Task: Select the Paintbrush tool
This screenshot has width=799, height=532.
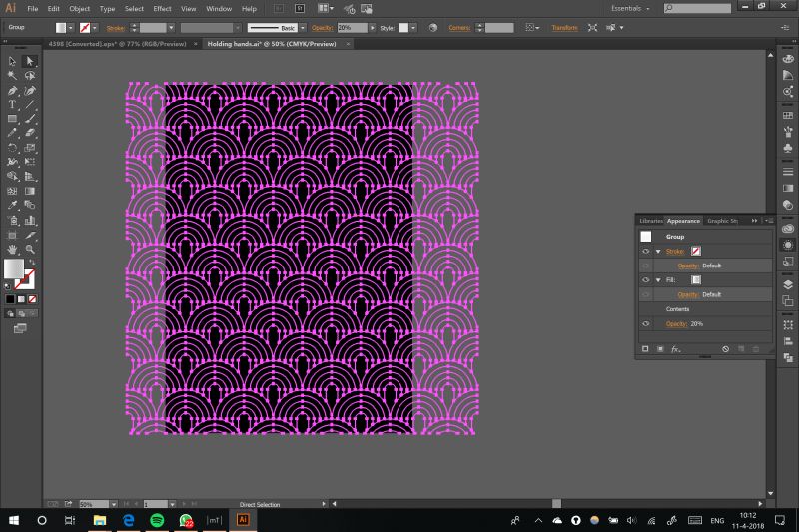Action: pos(30,119)
